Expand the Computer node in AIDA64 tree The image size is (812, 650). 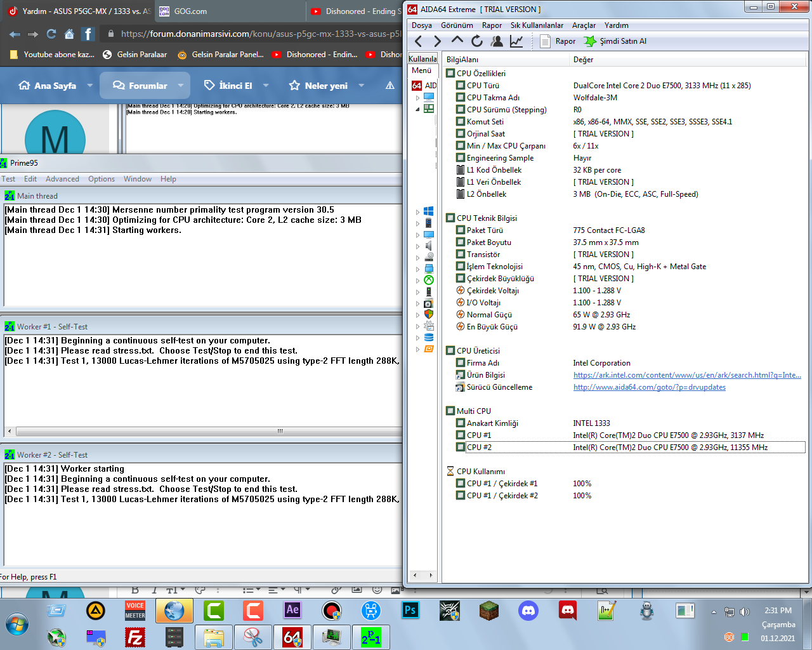pos(417,98)
